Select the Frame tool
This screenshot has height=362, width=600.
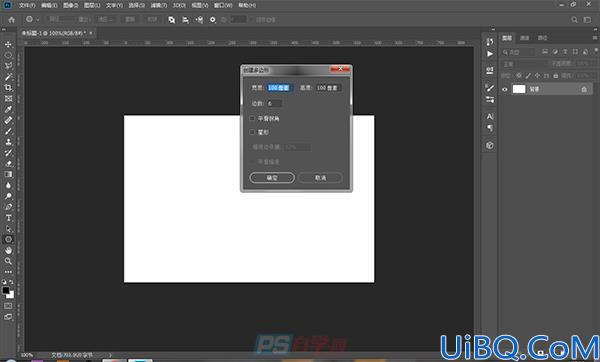(x=8, y=98)
